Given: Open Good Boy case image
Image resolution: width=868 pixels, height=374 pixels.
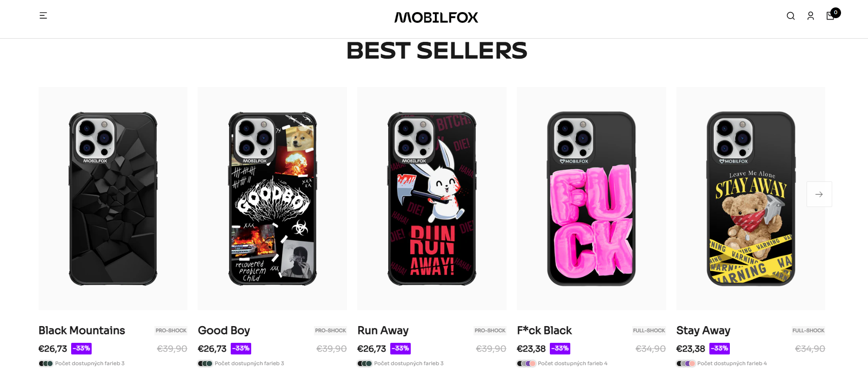Looking at the screenshot, I should (272, 199).
